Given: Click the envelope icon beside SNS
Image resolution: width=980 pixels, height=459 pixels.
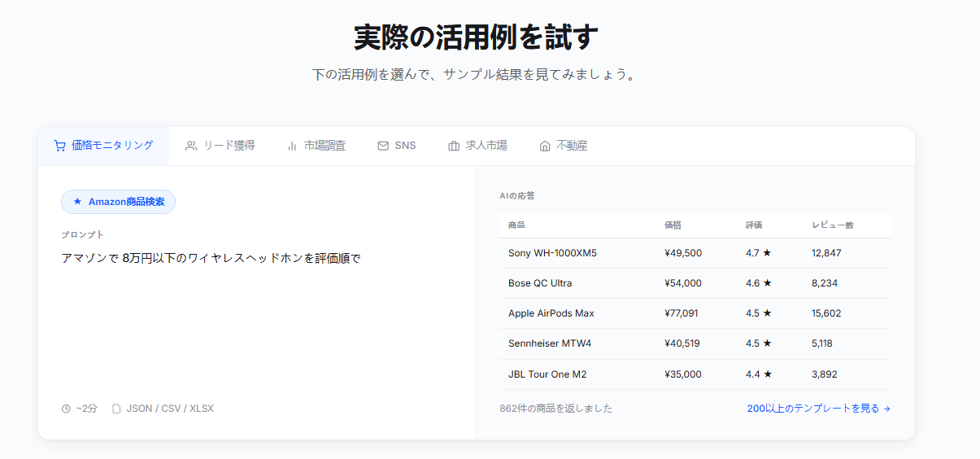Looking at the screenshot, I should 383,146.
